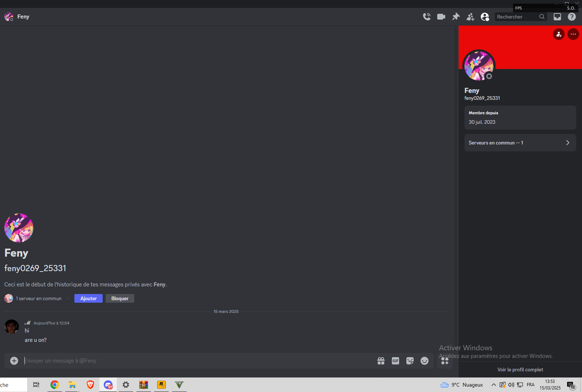The image size is (582, 392).
Task: Open the volume control in the tray
Action: [x=511, y=385]
